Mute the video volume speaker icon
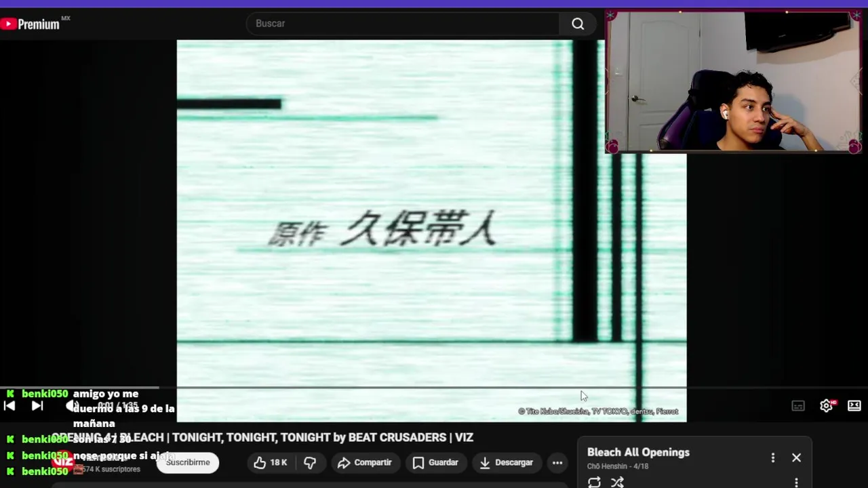The image size is (868, 488). pyautogui.click(x=72, y=406)
